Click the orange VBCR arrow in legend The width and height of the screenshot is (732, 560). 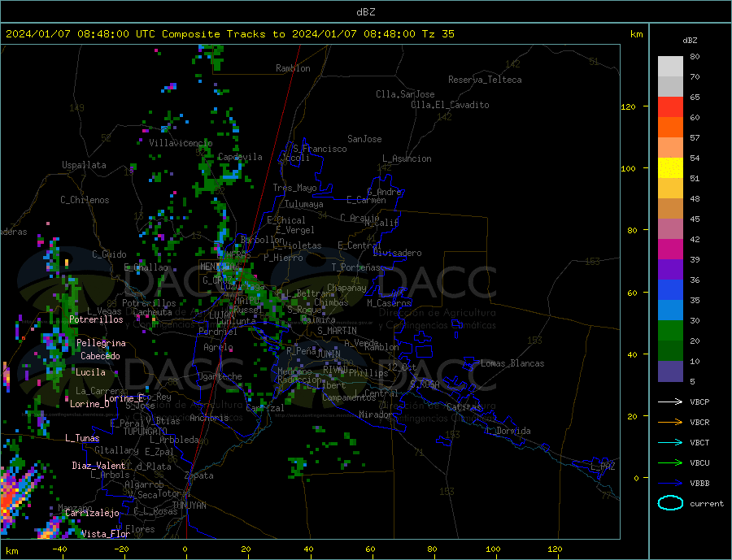(x=670, y=423)
